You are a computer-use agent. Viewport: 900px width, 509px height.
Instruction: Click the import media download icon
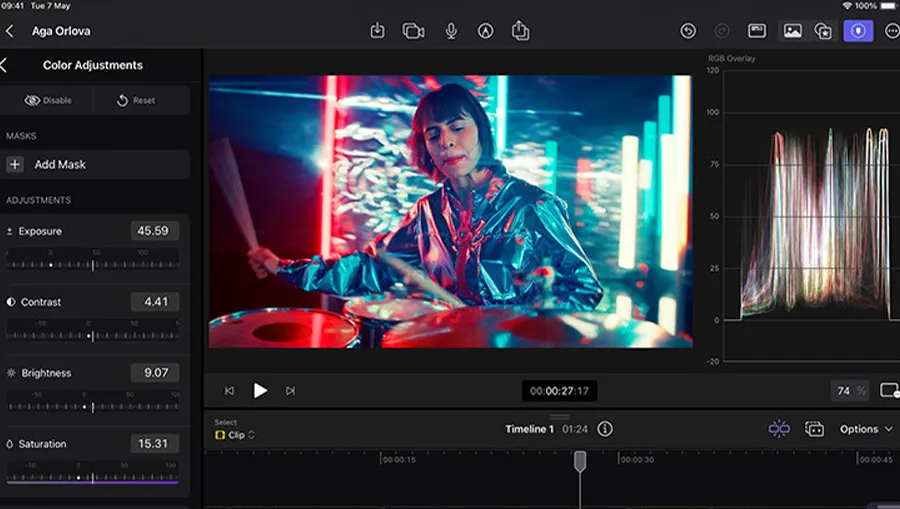pyautogui.click(x=377, y=30)
